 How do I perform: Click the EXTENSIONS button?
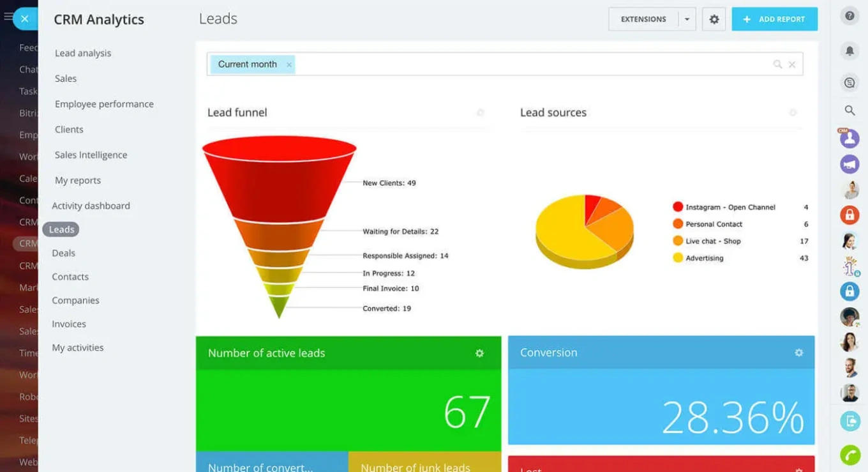[x=643, y=19]
